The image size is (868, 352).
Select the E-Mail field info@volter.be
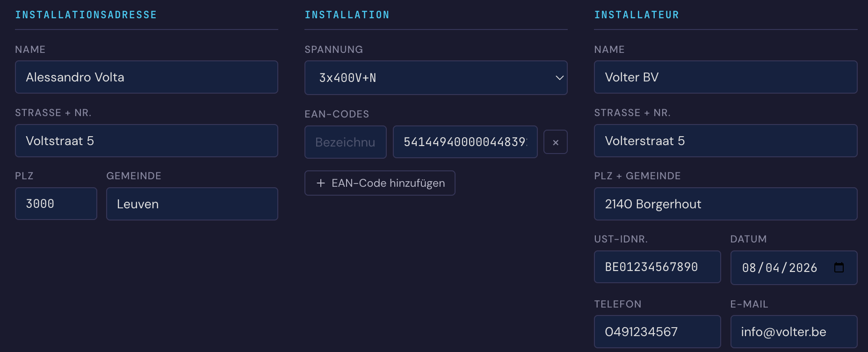pos(794,332)
